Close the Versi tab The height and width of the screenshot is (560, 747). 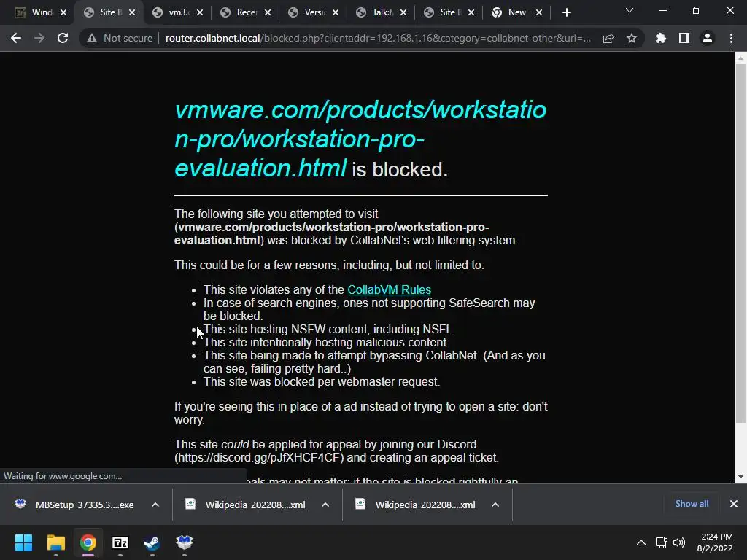pyautogui.click(x=336, y=13)
